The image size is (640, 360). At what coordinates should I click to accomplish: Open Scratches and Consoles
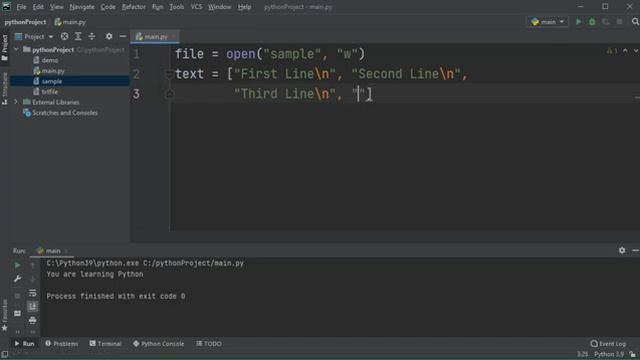coord(64,113)
